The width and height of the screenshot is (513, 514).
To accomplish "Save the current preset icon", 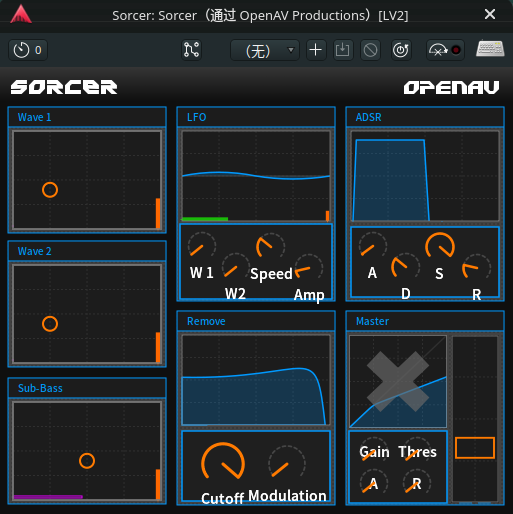I will [342, 50].
